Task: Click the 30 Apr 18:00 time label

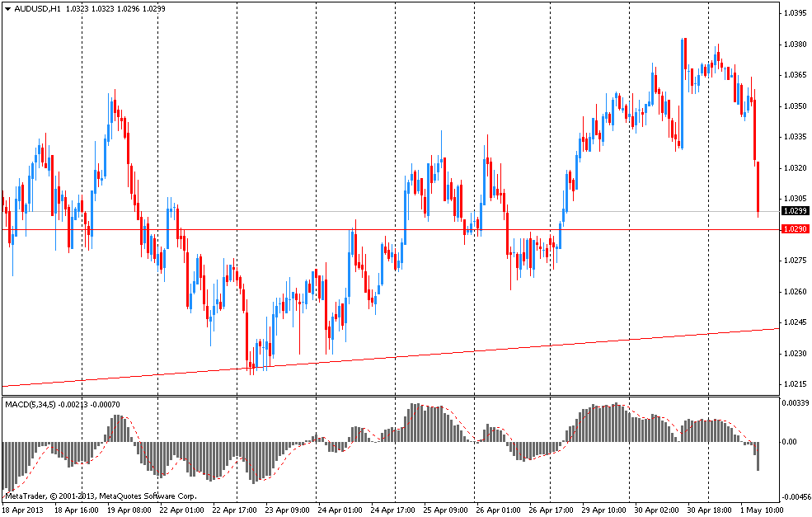Action: point(710,510)
